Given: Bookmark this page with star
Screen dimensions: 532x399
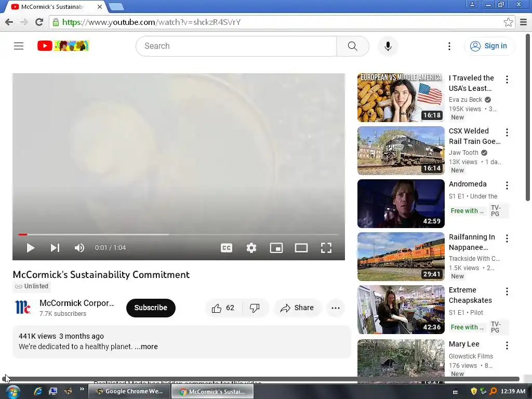Looking at the screenshot, I should point(508,22).
